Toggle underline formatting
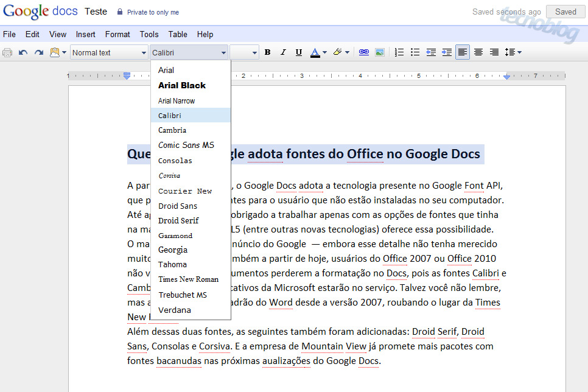Viewport: 588px width, 392px height. coord(298,52)
